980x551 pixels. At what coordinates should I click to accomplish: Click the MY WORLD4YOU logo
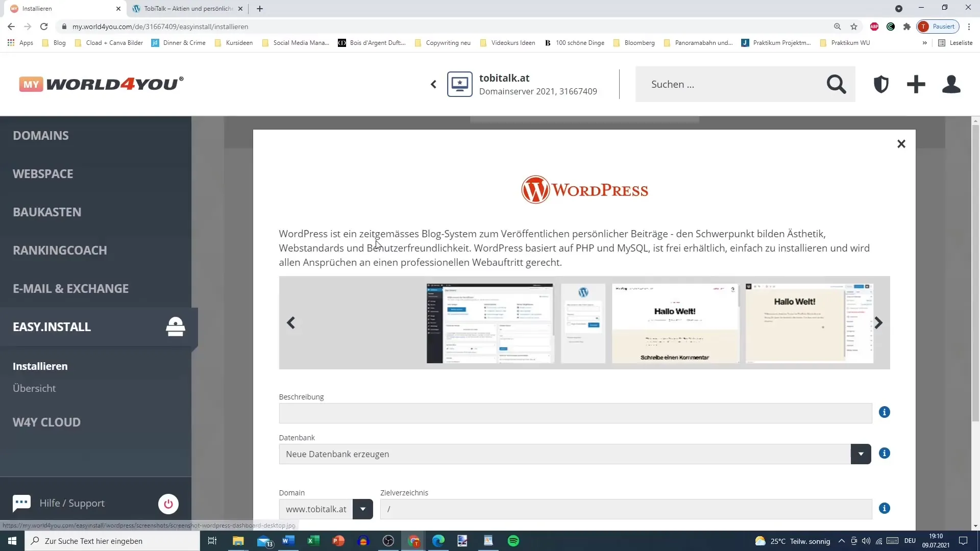[x=101, y=84]
